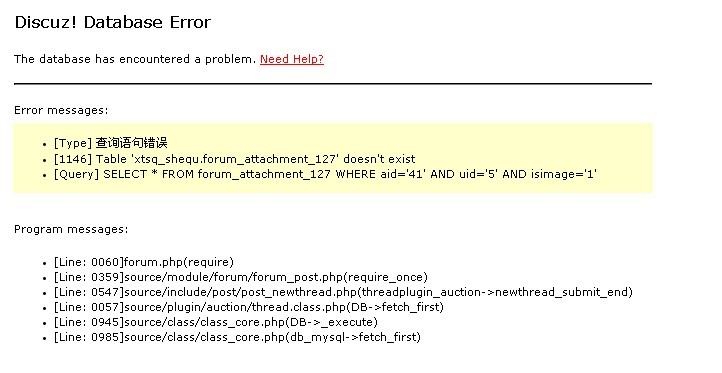Click the [Query] SELECT statement line
Image resolution: width=722 pixels, height=373 pixels.
(325, 175)
